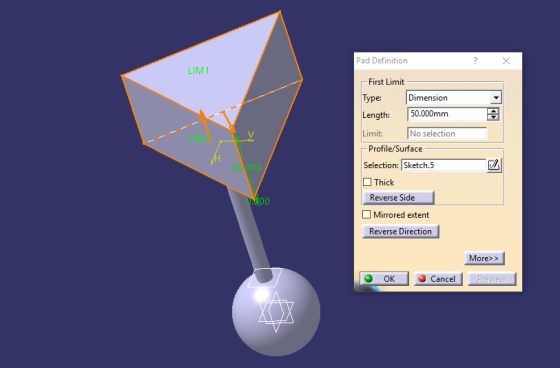Click the LIM1 label on the pad
The image size is (560, 368).
[x=199, y=71]
